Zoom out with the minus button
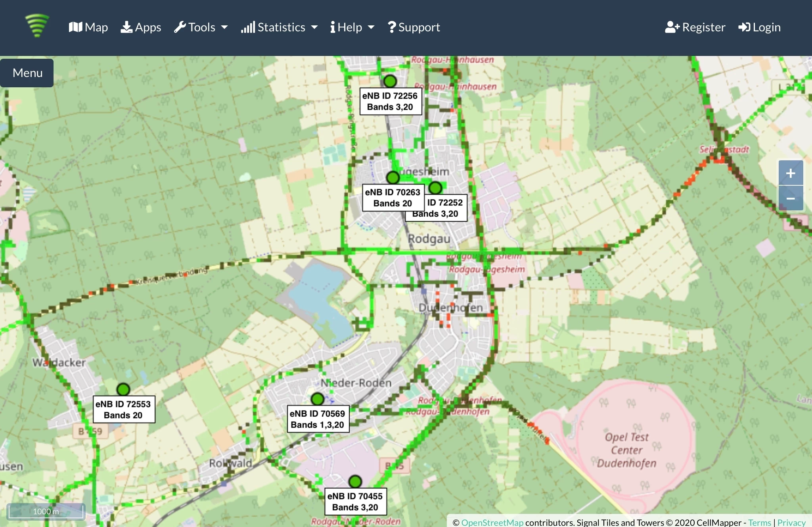Image resolution: width=812 pixels, height=527 pixels. point(791,198)
